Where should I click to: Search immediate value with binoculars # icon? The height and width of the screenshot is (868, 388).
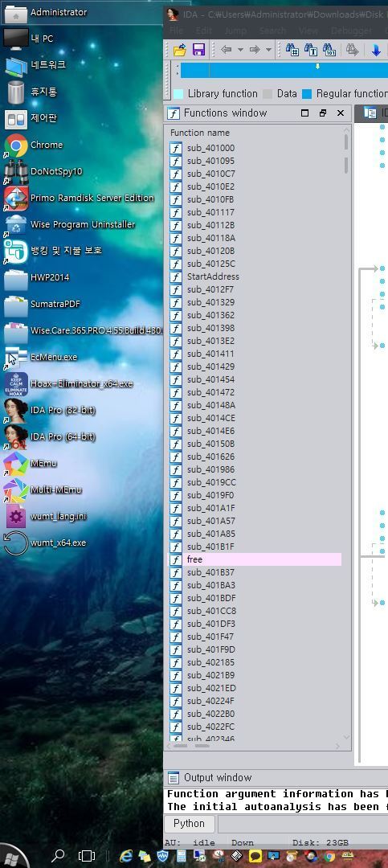point(292,50)
